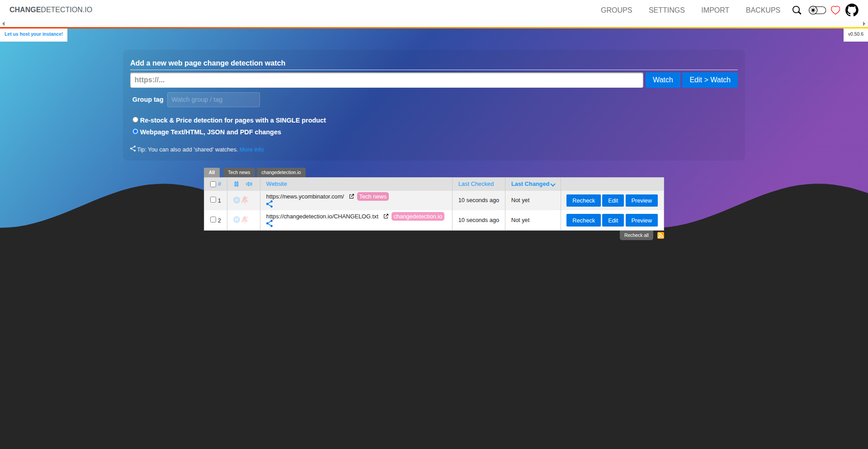Click Let us host your instance link
Viewport: 868px width, 449px height.
[33, 34]
